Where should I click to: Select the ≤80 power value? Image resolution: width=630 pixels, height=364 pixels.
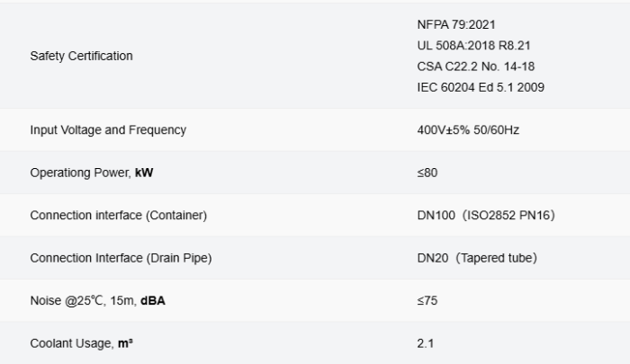click(x=427, y=173)
